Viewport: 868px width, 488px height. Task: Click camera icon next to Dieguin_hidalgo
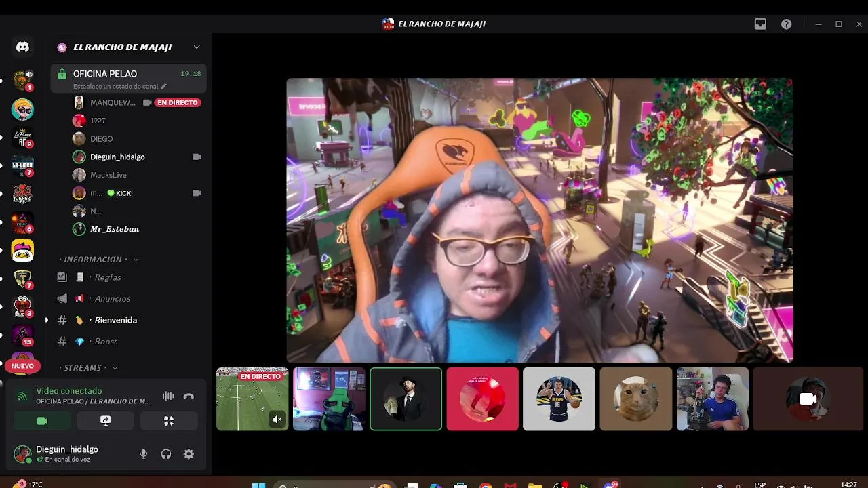[x=196, y=157]
